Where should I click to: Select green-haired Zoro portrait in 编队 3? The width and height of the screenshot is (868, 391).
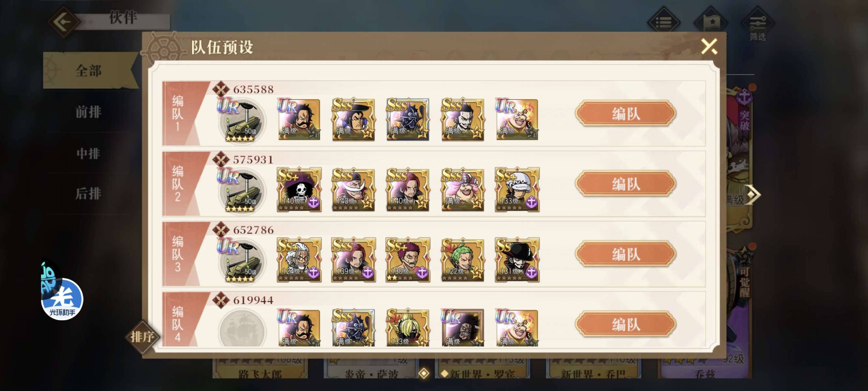coord(462,260)
